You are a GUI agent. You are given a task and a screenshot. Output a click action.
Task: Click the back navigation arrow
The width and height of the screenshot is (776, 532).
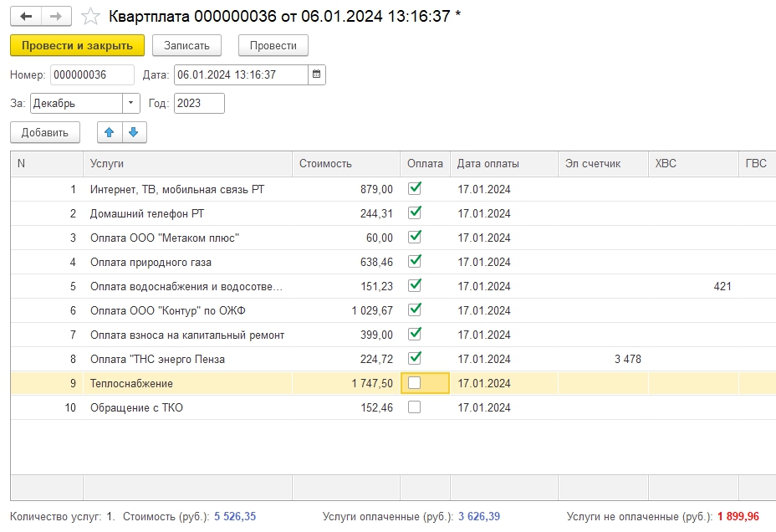25,16
